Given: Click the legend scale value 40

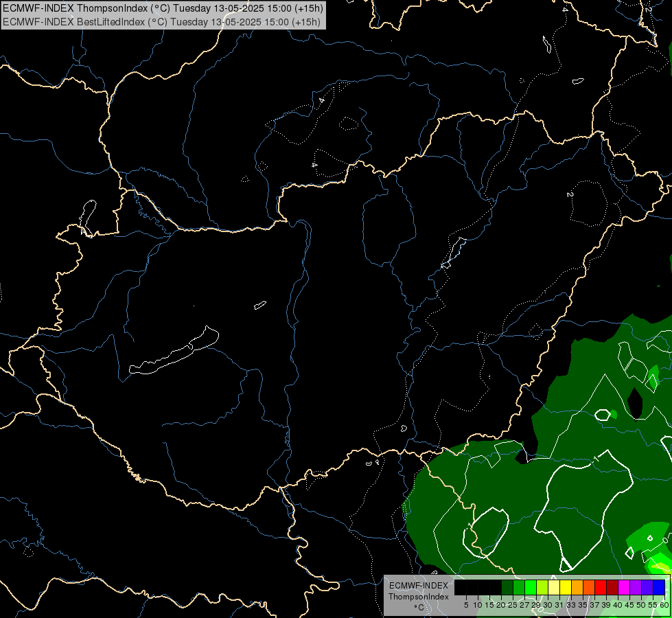Looking at the screenshot, I should pyautogui.click(x=618, y=605).
